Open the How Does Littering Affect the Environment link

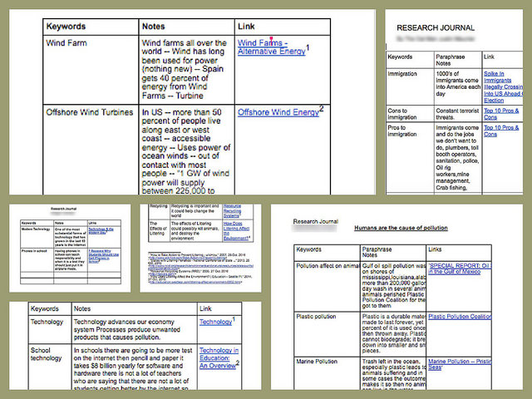coord(236,231)
